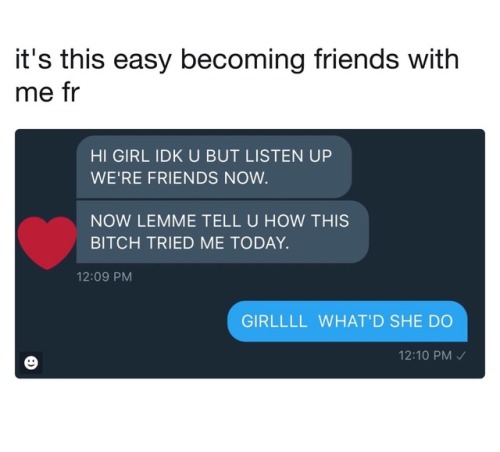Click the "WE'RE FRIENDS NOW." text line
The height and width of the screenshot is (452, 500).
click(x=179, y=178)
